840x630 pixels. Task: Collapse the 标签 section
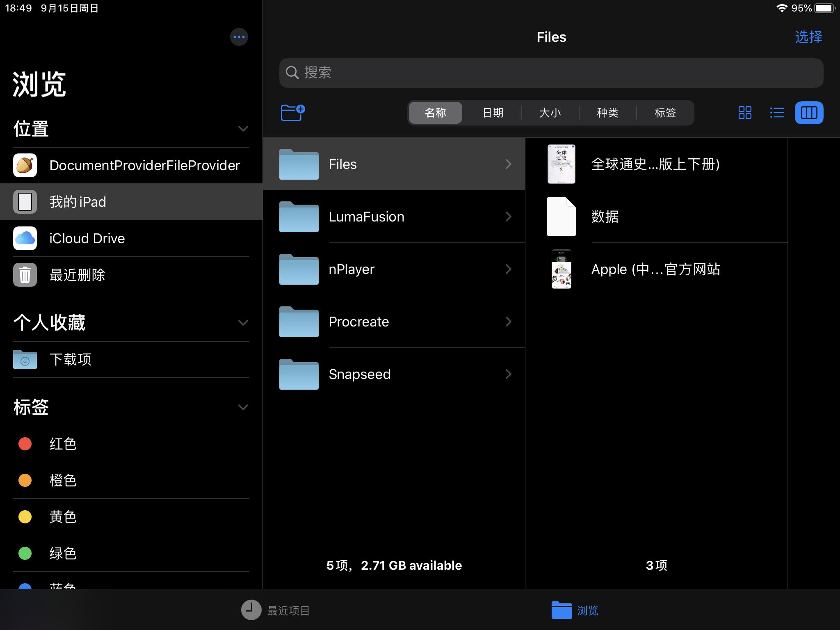(x=243, y=407)
